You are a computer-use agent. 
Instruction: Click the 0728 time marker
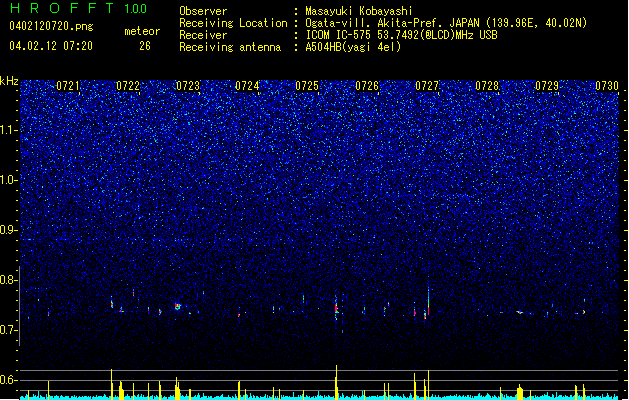click(x=487, y=86)
